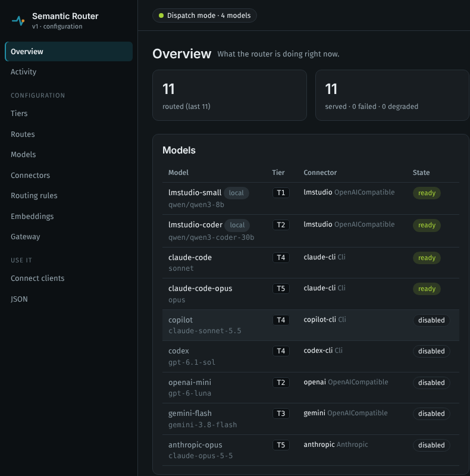
Task: Open Routes configuration
Action: 23,134
